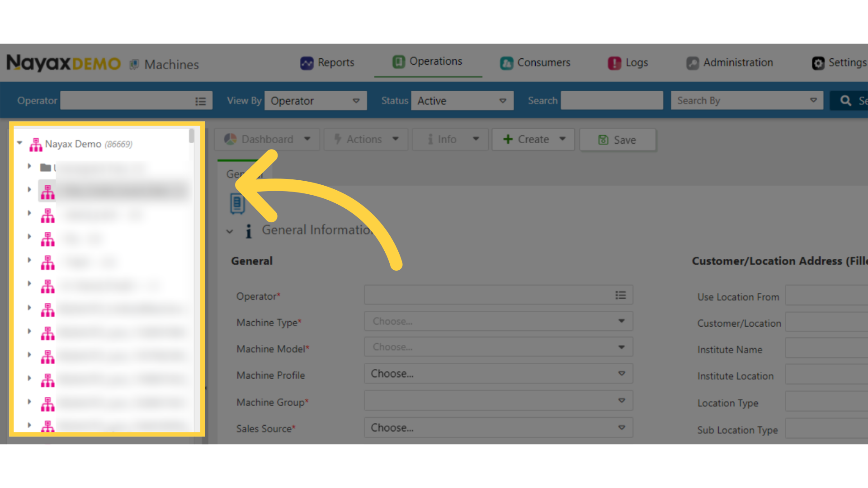Image resolution: width=868 pixels, height=488 pixels.
Task: Click the list icon in Operator form field
Action: click(620, 295)
